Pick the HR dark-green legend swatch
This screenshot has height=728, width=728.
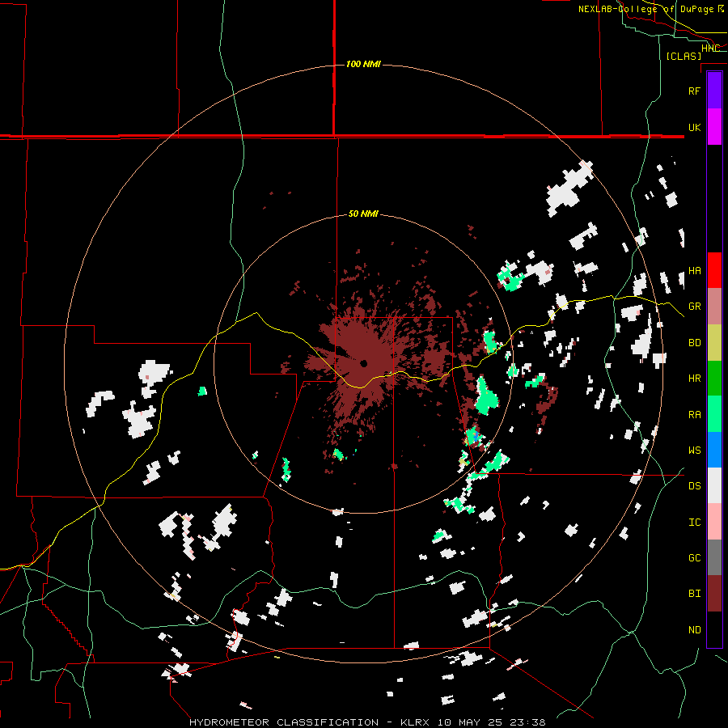pyautogui.click(x=714, y=378)
